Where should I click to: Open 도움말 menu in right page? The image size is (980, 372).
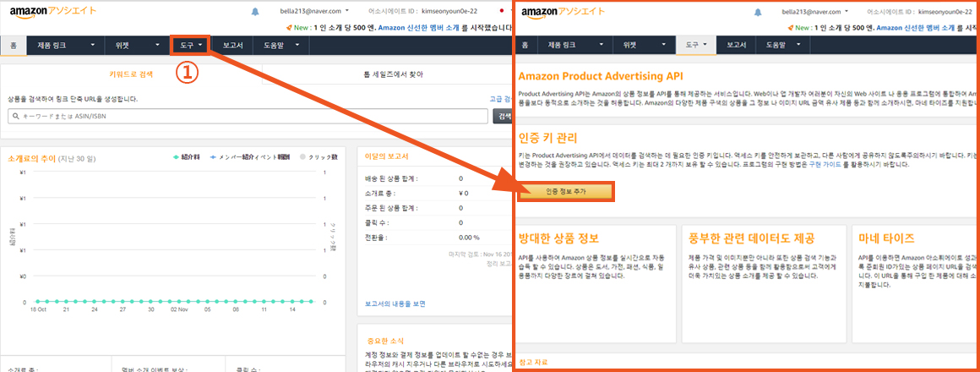[x=782, y=45]
